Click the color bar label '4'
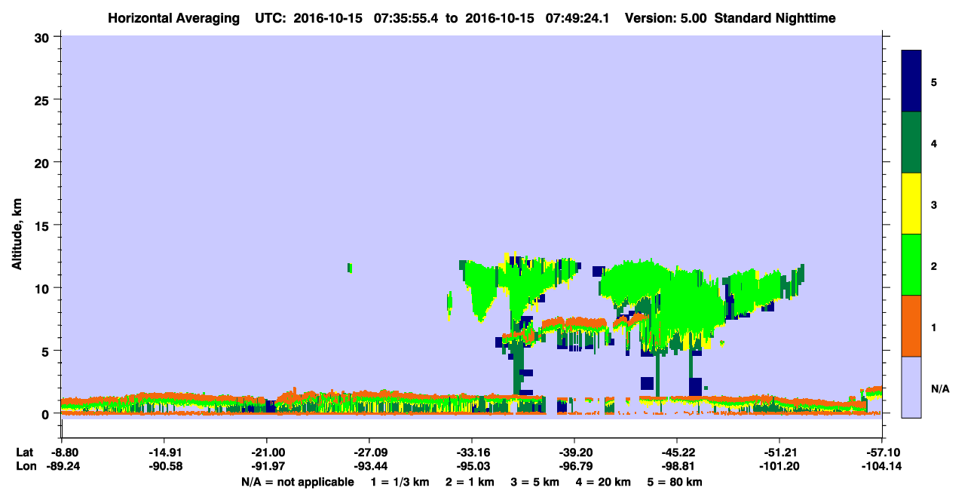Screen dimensions: 980x503 tap(934, 143)
